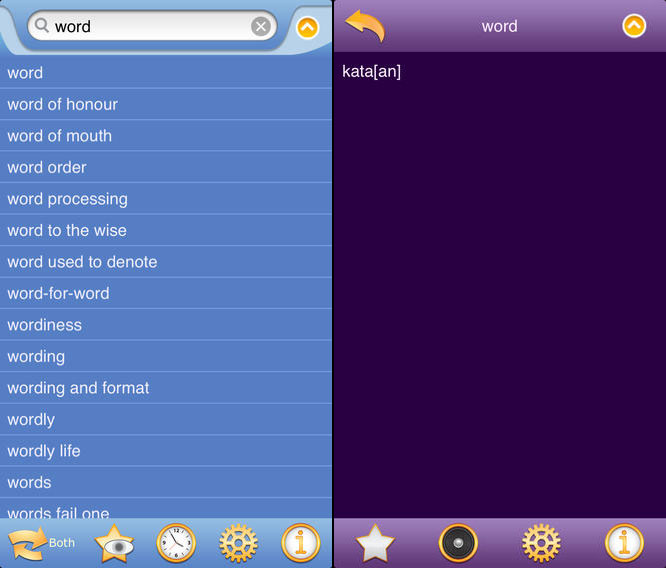Open the 'wordly' entry
666x568 pixels.
(x=166, y=419)
